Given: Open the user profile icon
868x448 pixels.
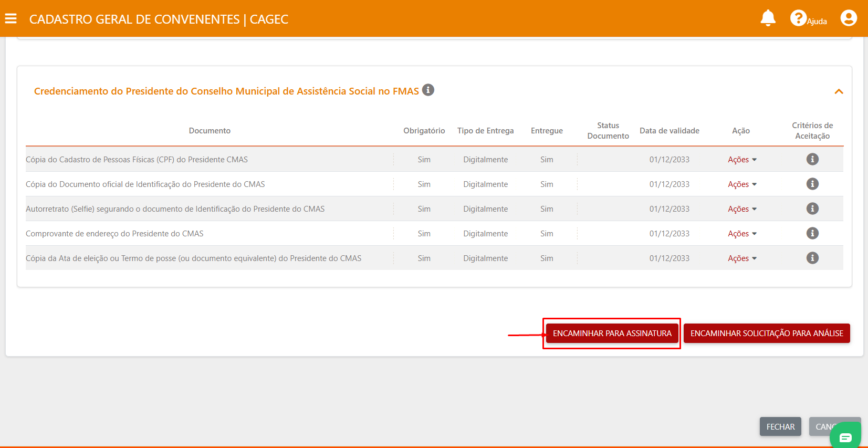Looking at the screenshot, I should point(848,18).
